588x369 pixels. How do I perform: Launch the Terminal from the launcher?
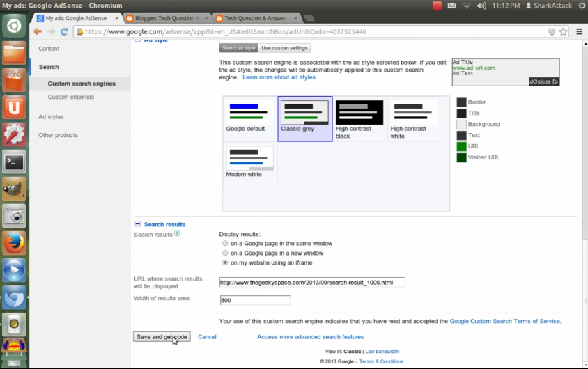coord(14,162)
